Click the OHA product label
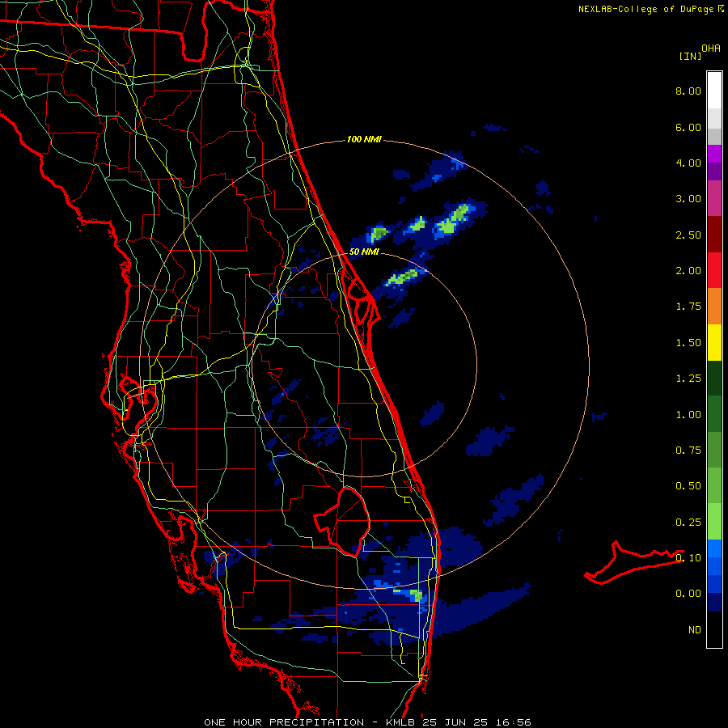The image size is (728, 728). pos(711,49)
